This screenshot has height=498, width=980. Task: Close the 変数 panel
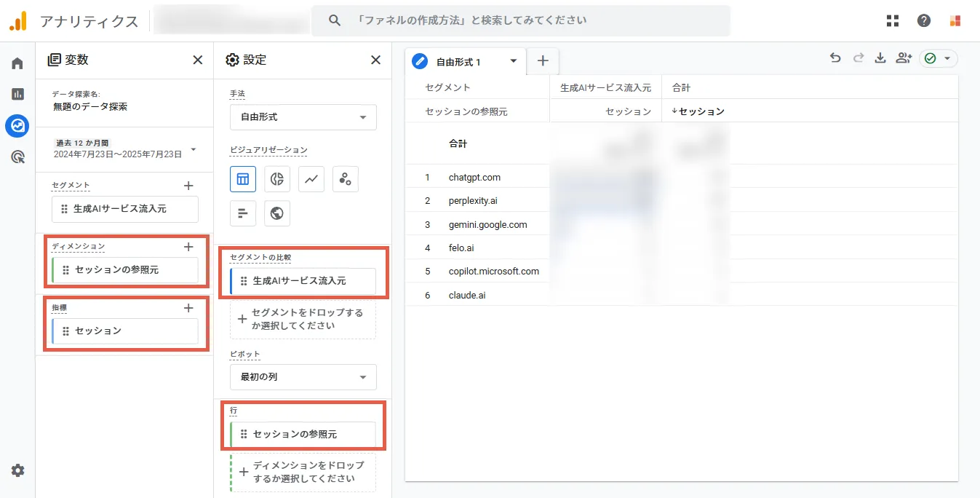[197, 60]
